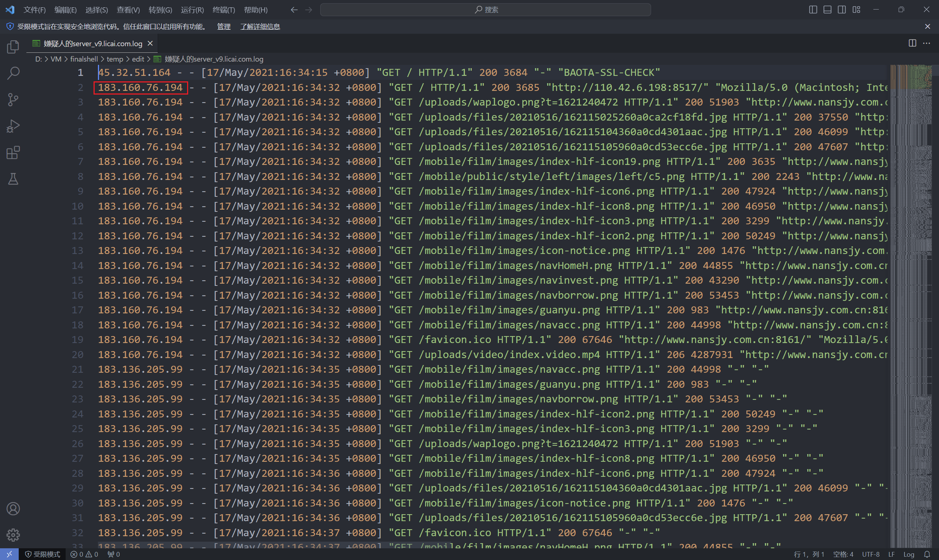Viewport: 939px width, 560px height.
Task: Open 查看(V) menu
Action: (x=128, y=10)
